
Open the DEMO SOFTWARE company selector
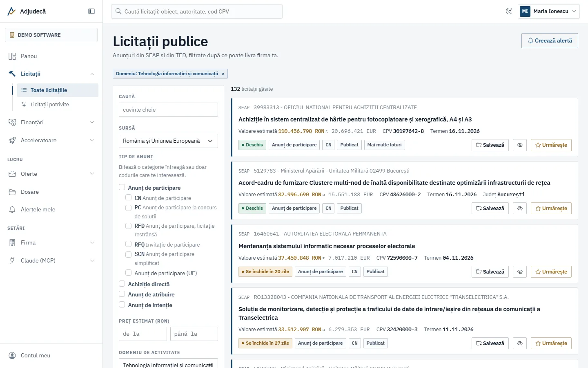[51, 35]
